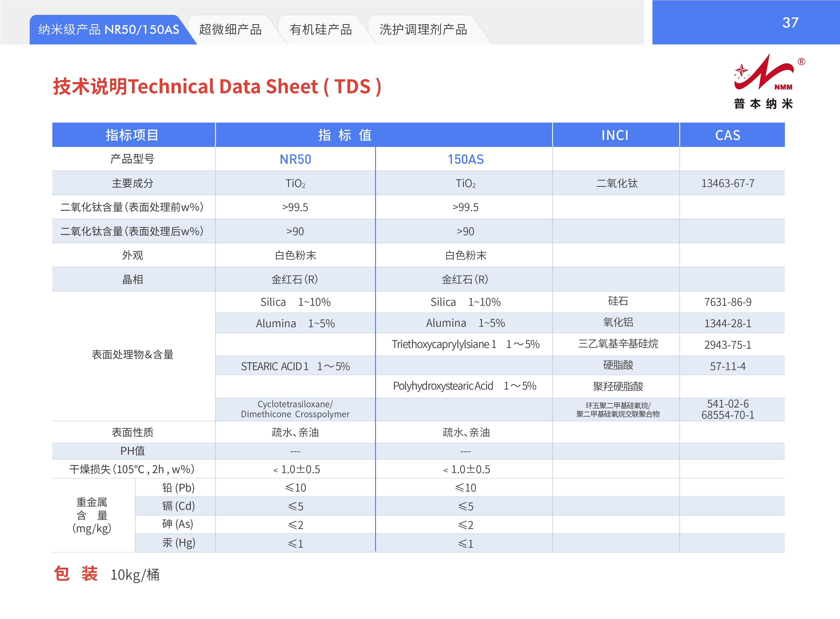Click the 表面处理物&含量 row label
840x619 pixels.
click(x=132, y=354)
